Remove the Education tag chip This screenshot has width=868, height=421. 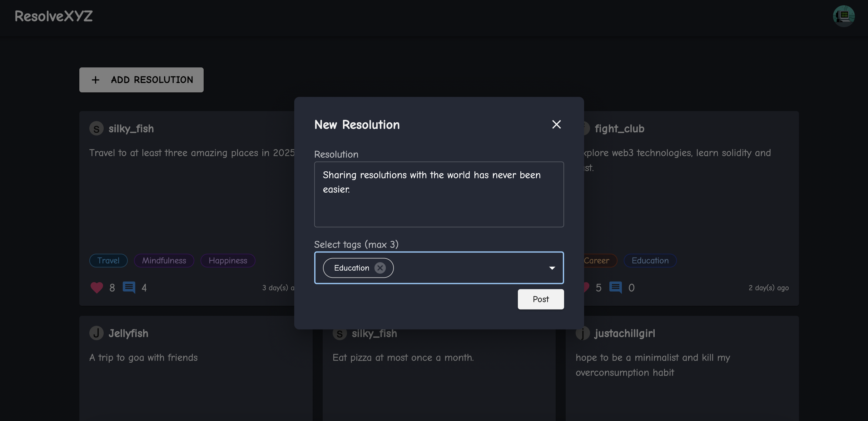[380, 268]
